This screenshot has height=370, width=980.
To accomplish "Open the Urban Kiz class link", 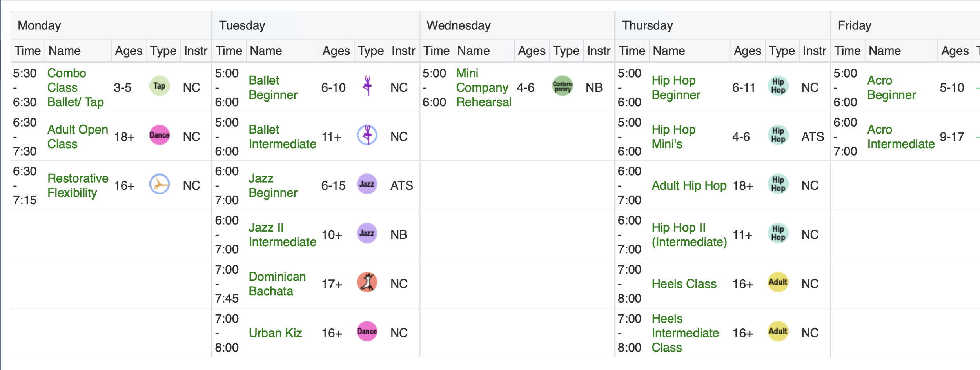I will click(x=275, y=333).
